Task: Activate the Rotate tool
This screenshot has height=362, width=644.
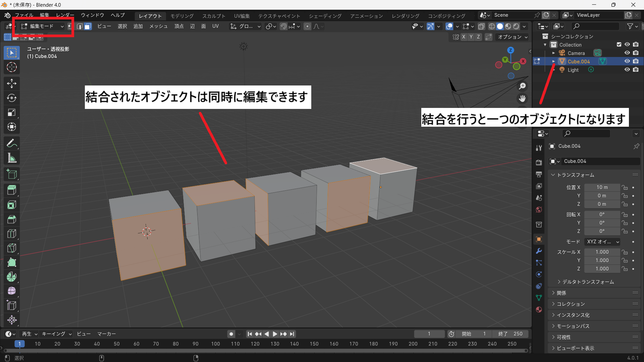Action: pyautogui.click(x=12, y=98)
